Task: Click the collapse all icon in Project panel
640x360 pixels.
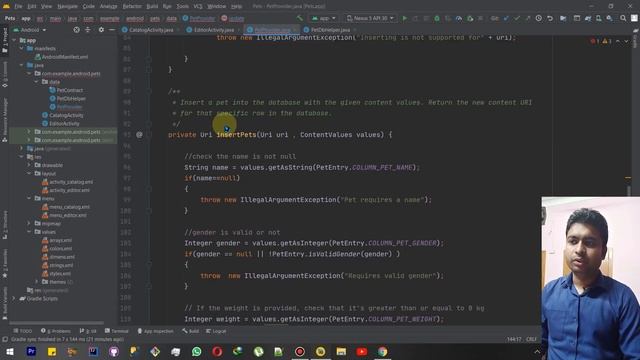Action: (x=88, y=30)
